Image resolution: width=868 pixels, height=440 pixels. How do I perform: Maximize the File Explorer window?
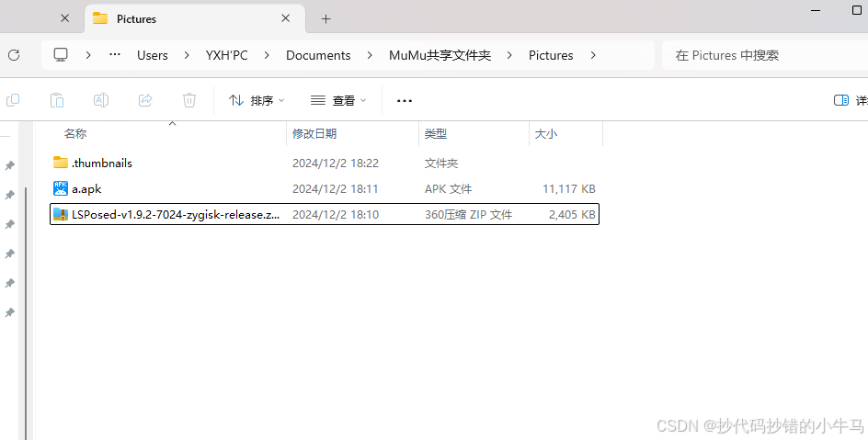[856, 10]
